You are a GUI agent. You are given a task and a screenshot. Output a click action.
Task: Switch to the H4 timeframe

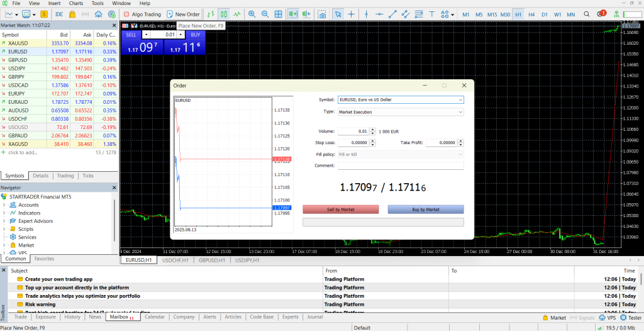(531, 14)
